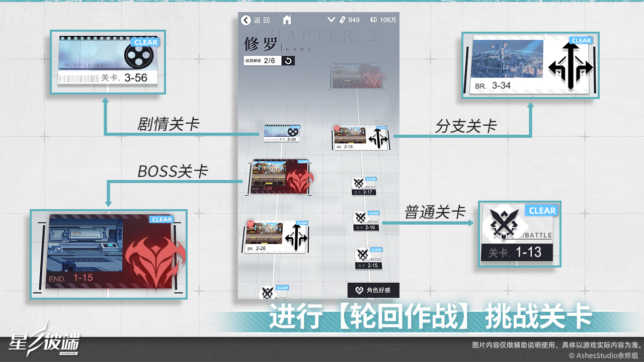Tap the crossed swords icon of level 2-15
644x362 pixels.
(x=362, y=254)
